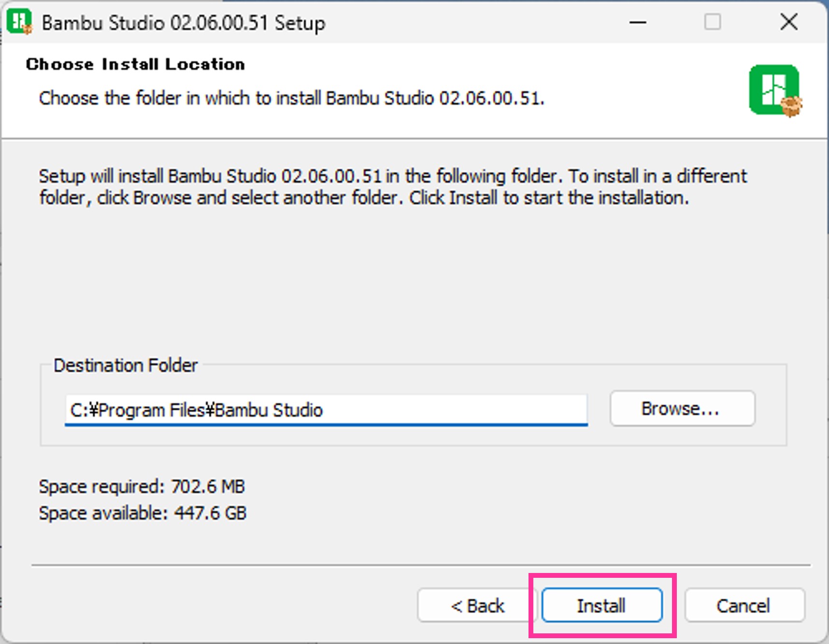Click the "Choose Install Location" heading
Image resolution: width=829 pixels, height=644 pixels.
click(x=135, y=64)
